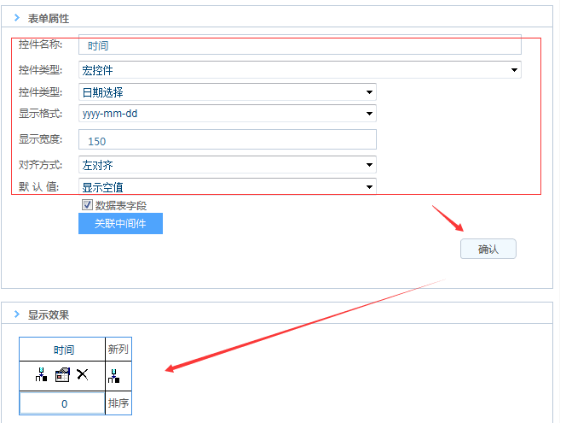Select the 新列 column header cell
The width and height of the screenshot is (561, 424).
tap(118, 349)
